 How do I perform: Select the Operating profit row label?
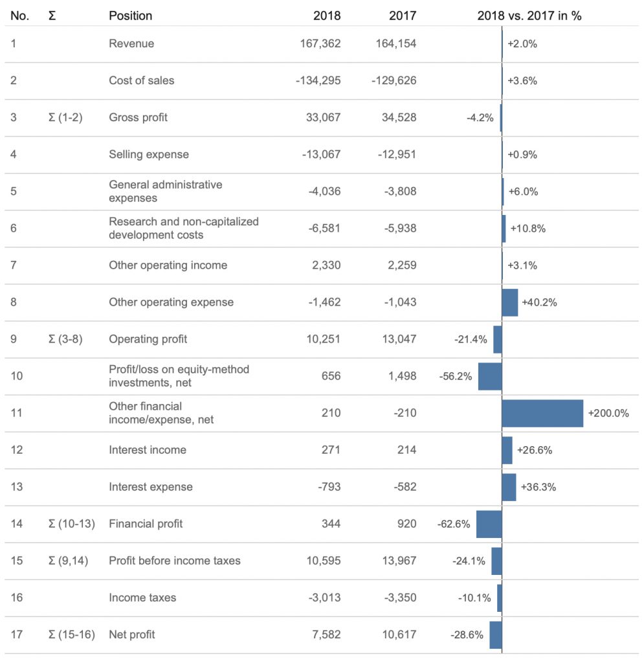tap(148, 339)
